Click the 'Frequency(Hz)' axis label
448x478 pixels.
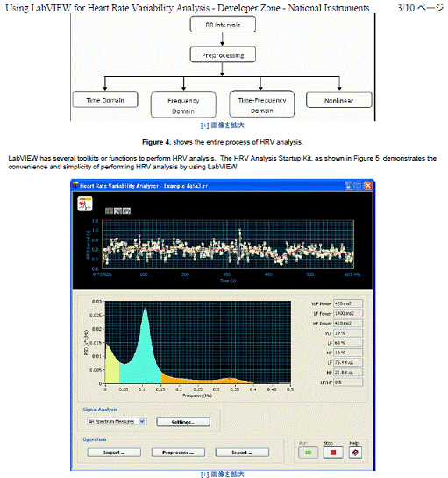point(197,396)
